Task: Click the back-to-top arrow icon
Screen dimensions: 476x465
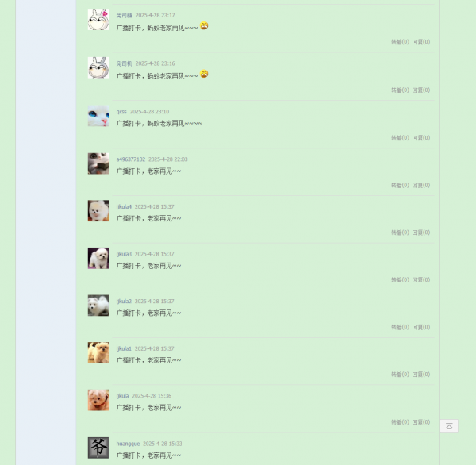Action: (x=449, y=426)
